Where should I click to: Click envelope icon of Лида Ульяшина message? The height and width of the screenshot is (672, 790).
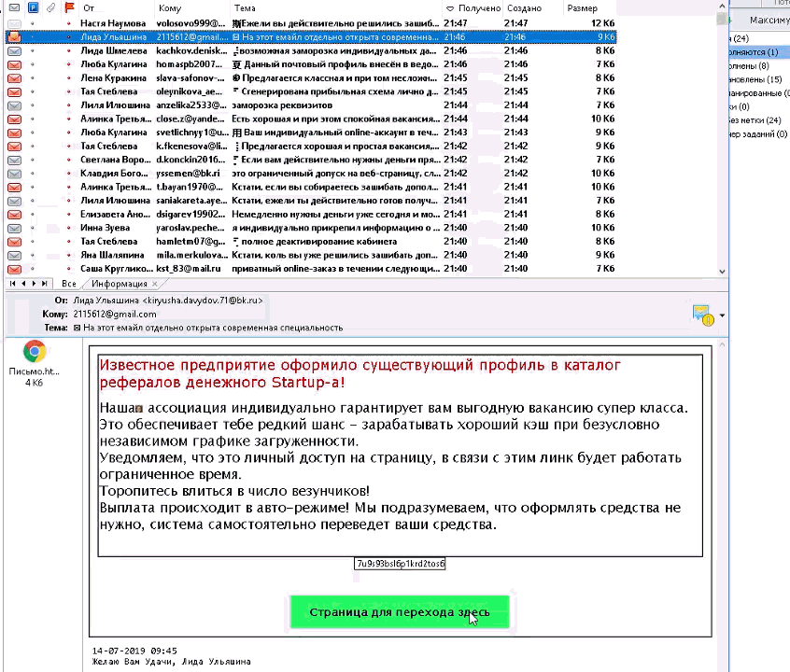[15, 36]
